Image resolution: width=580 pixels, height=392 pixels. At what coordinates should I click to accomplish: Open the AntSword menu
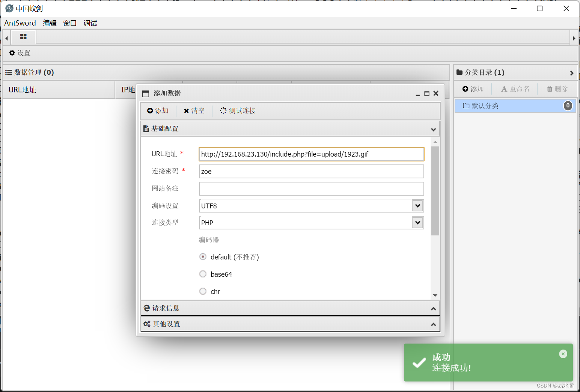[20, 23]
